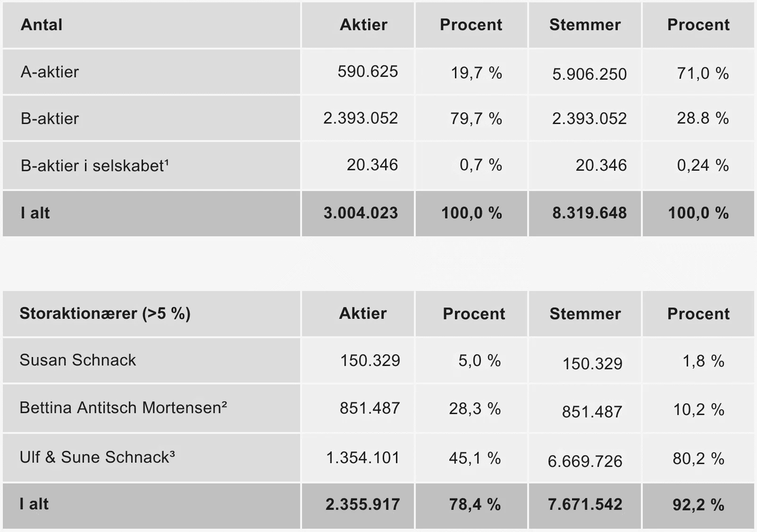Select the total 3.004.023 shares cell
This screenshot has width=757, height=532.
361,213
